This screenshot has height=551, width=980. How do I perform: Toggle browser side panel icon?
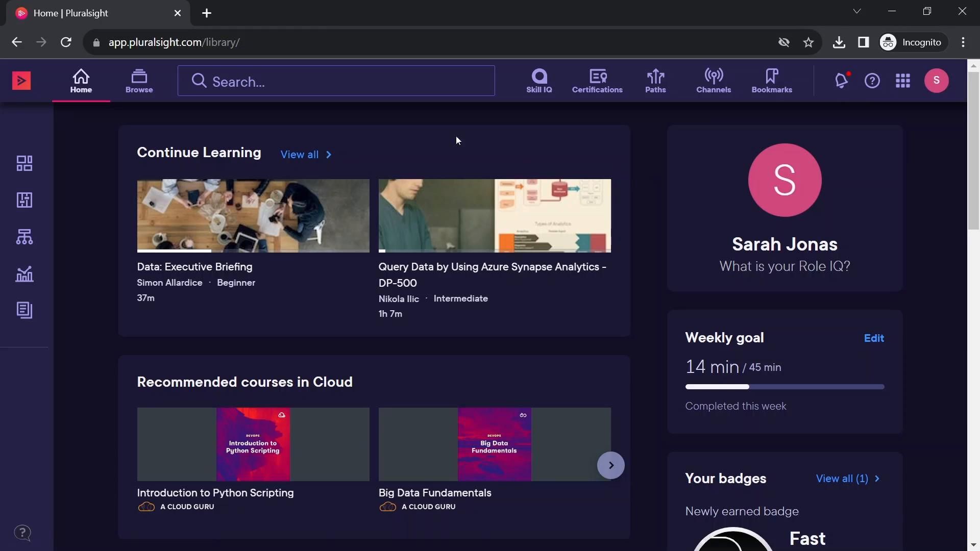pyautogui.click(x=863, y=42)
